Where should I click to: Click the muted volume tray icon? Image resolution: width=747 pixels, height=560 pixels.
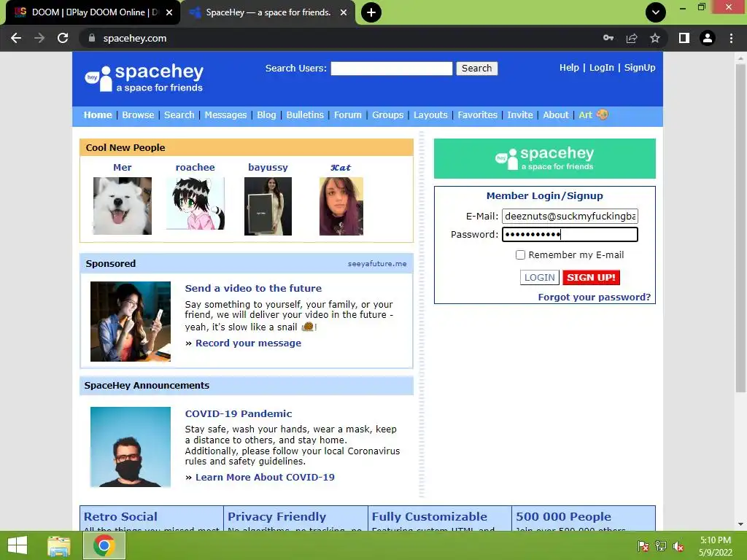coord(678,546)
